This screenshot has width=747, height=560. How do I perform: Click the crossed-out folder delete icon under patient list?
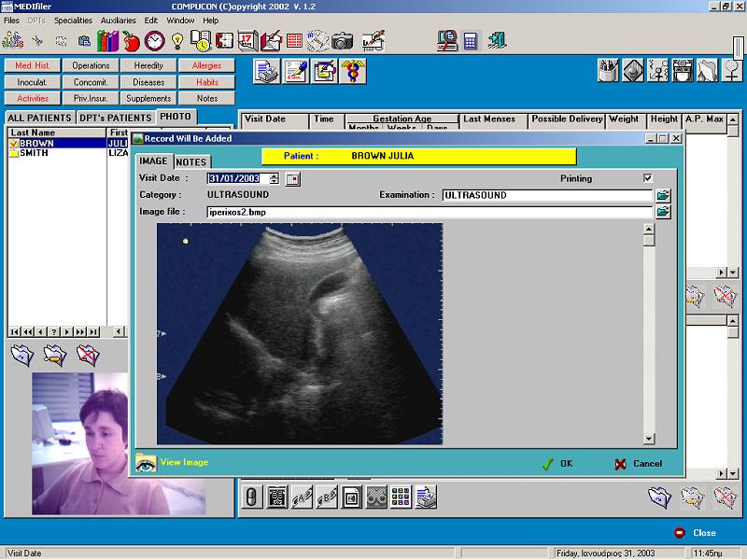coord(88,355)
